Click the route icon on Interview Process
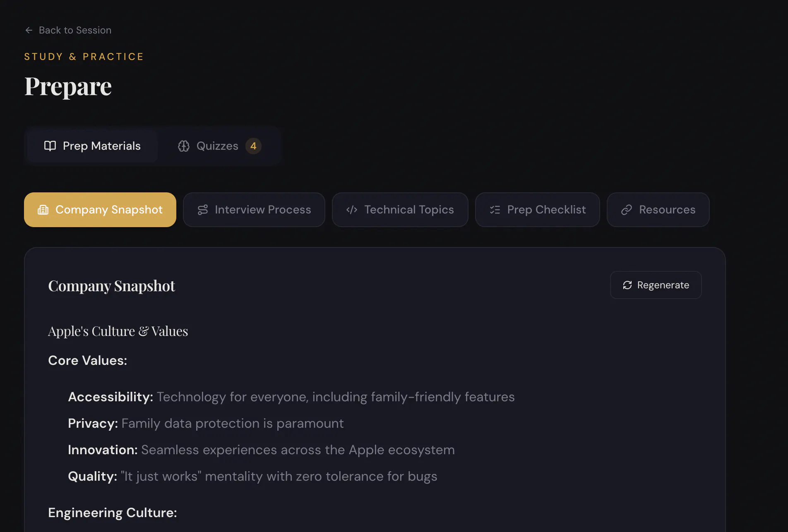 (x=203, y=210)
